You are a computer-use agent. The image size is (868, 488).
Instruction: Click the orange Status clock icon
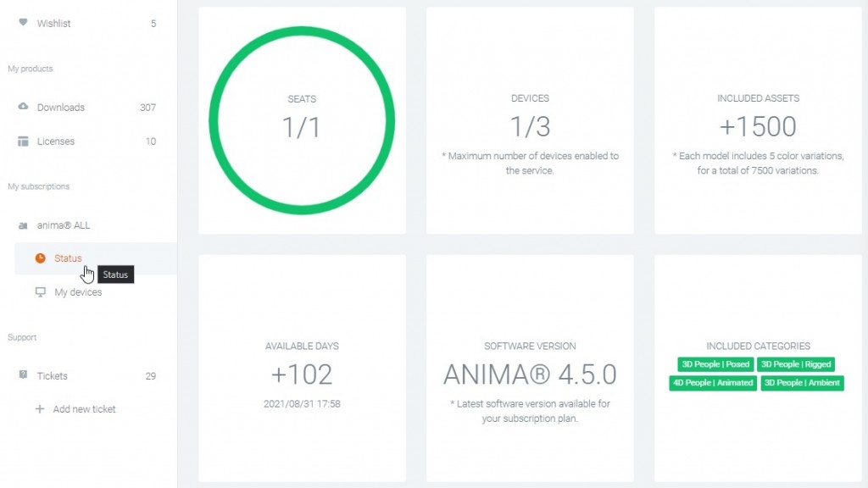pyautogui.click(x=41, y=258)
